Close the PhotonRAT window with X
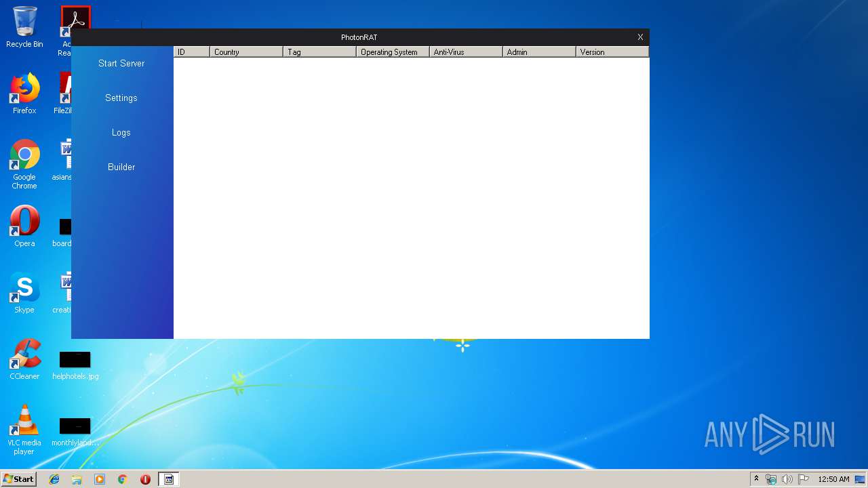This screenshot has height=488, width=868. [640, 37]
